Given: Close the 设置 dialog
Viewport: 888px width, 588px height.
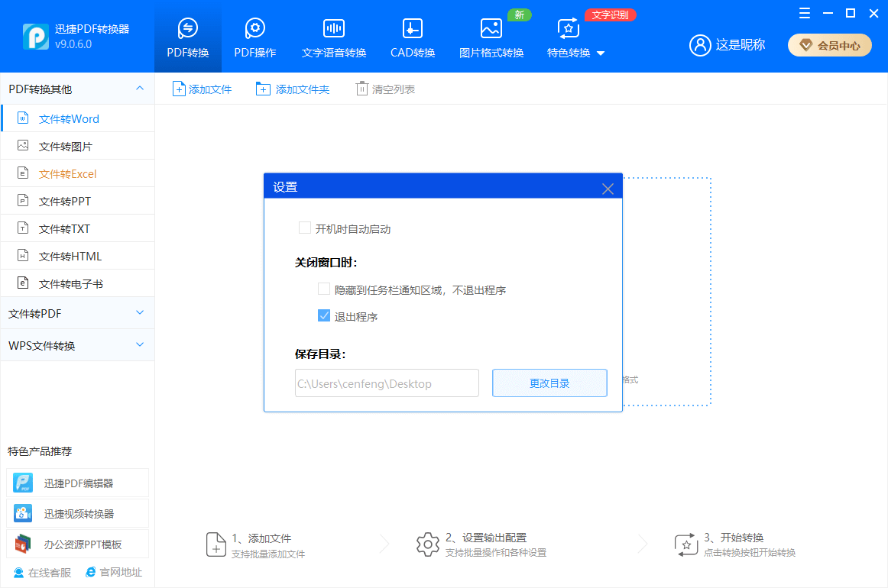Looking at the screenshot, I should [x=608, y=189].
